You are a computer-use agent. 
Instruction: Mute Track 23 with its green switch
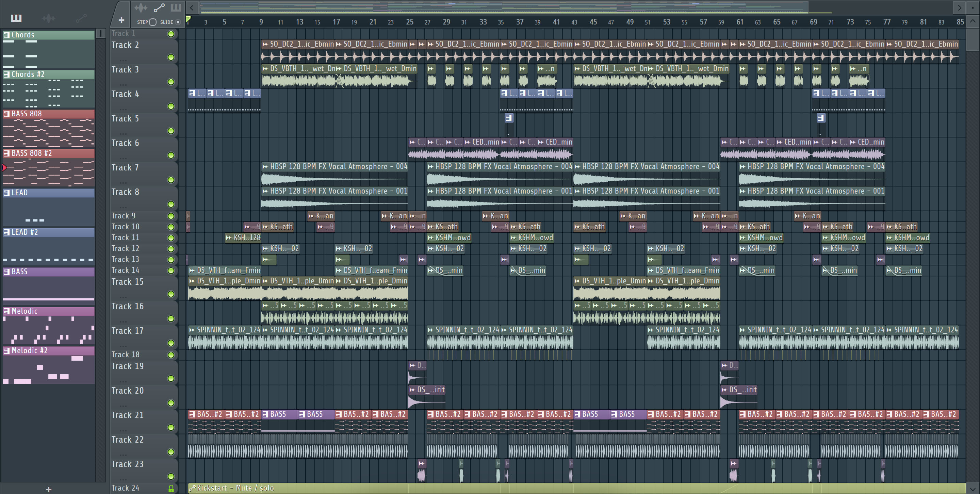coord(171,477)
